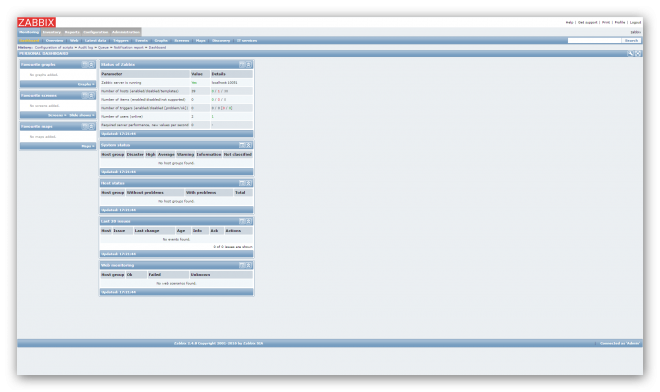Open Latest data in the submenu
Viewport: 660px width, 392px height.
click(x=96, y=40)
